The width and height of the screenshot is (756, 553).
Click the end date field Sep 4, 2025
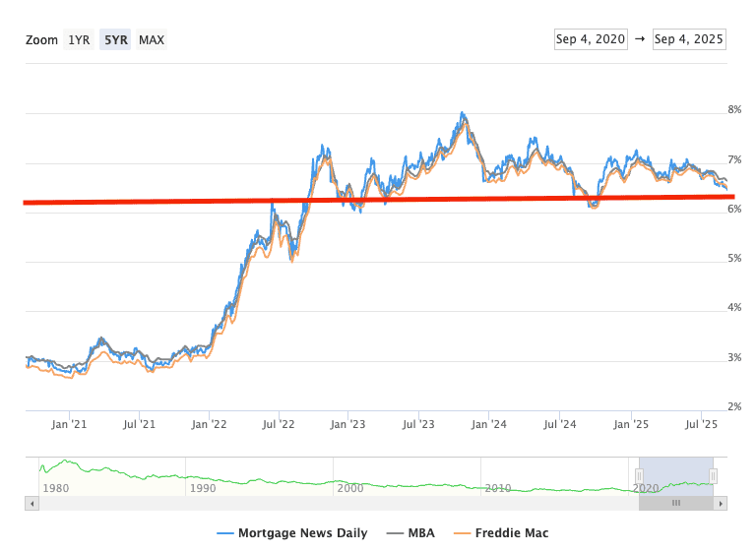(x=689, y=39)
